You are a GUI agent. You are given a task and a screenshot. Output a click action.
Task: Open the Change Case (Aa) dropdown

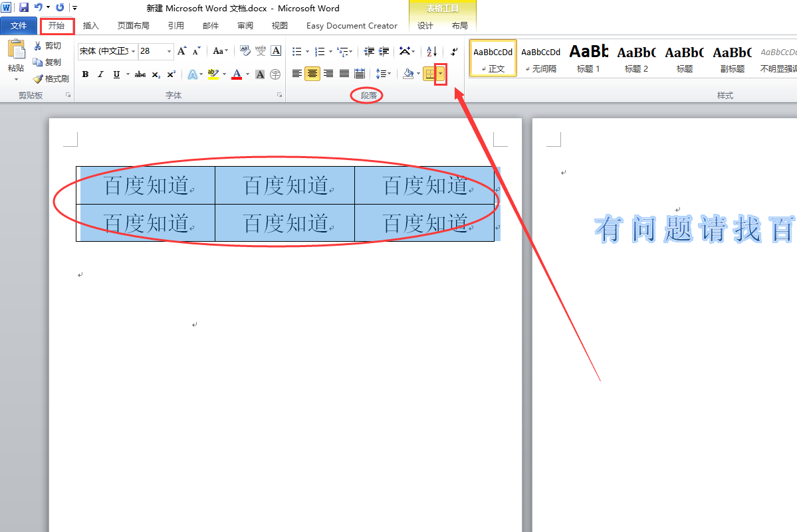click(x=220, y=50)
